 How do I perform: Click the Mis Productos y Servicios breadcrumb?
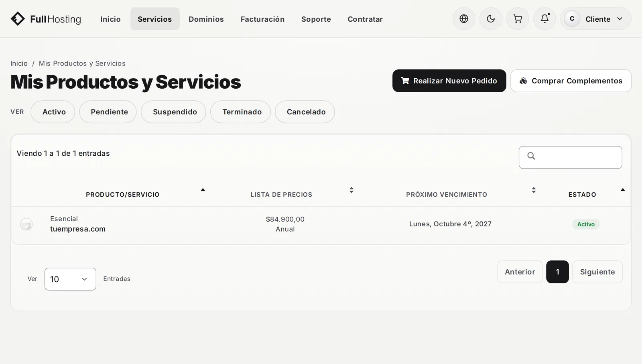[82, 63]
